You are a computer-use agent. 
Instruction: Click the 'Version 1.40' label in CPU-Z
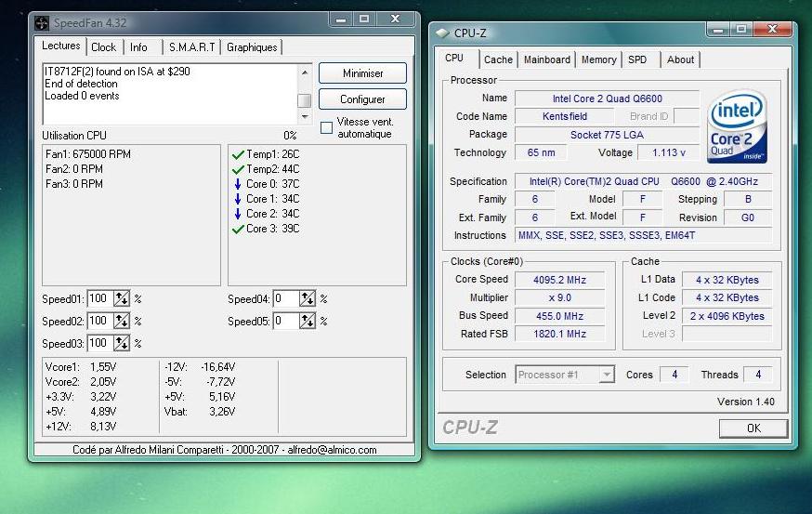746,402
